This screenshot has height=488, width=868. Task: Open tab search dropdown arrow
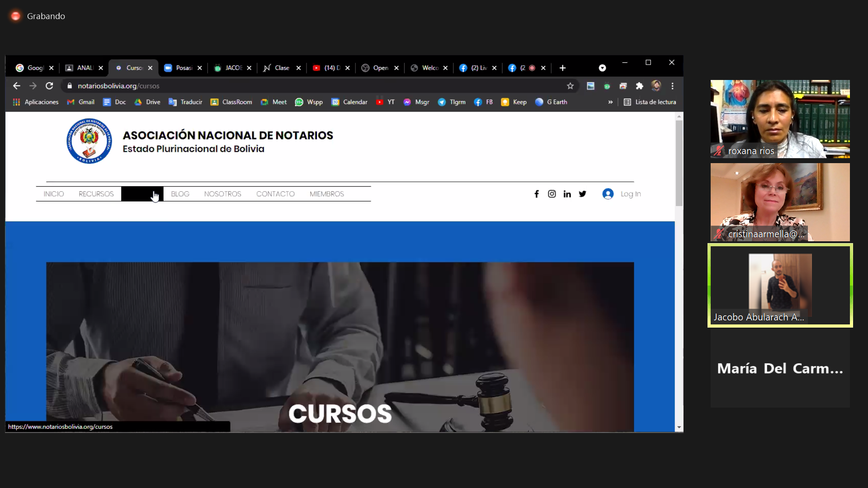point(602,68)
